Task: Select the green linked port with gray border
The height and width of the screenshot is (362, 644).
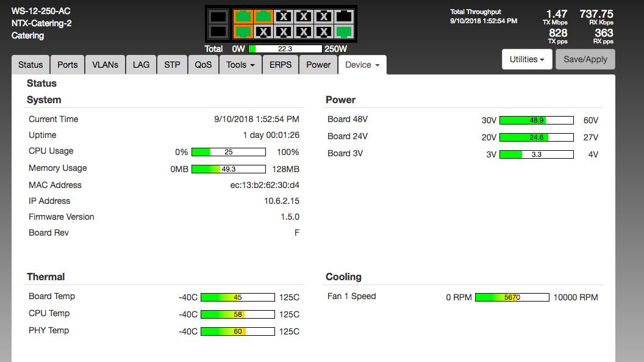Action: [344, 31]
